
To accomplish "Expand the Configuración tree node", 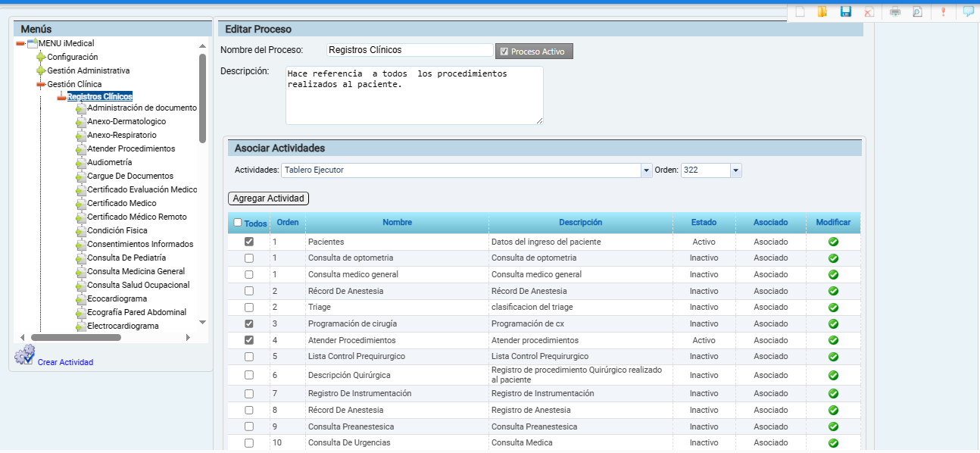I will 41,57.
